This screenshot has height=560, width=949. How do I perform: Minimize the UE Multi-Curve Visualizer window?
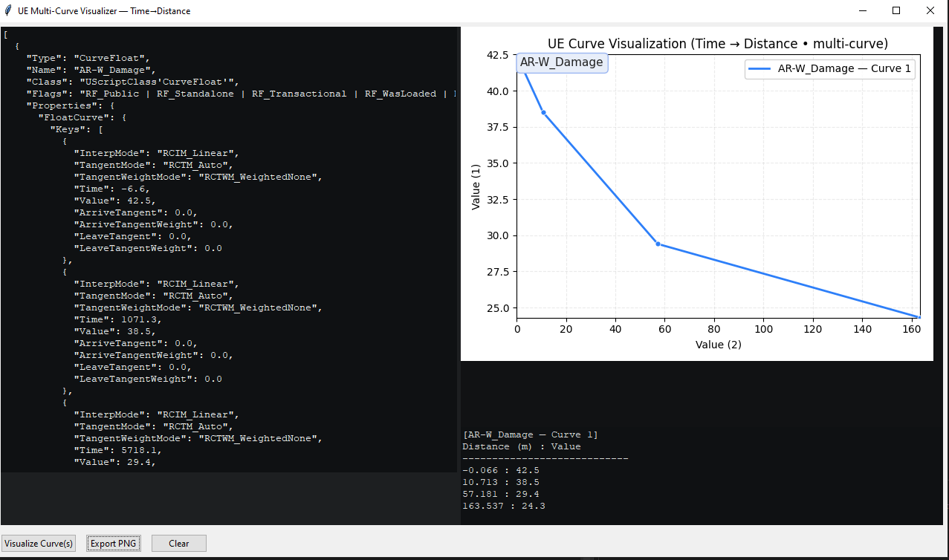(863, 11)
